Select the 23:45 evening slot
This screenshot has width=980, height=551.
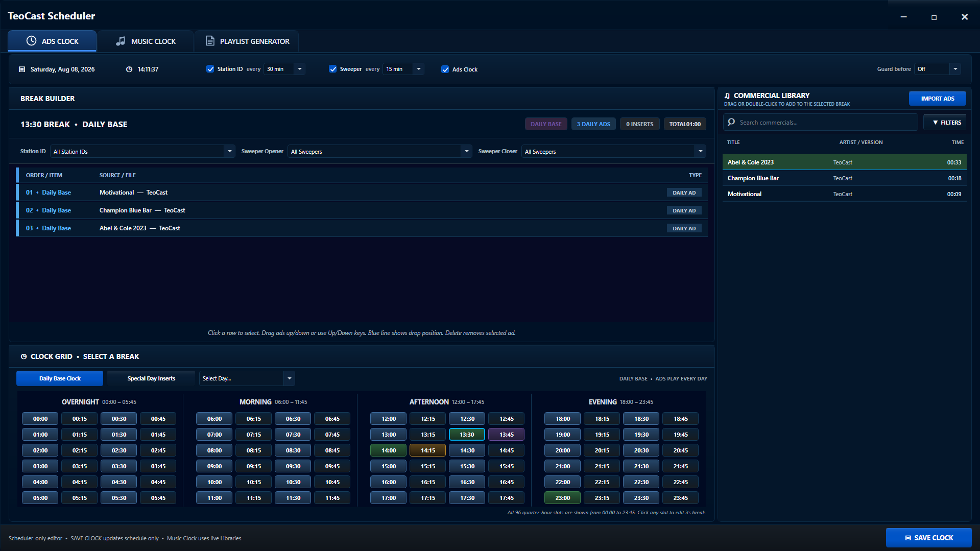[x=680, y=498]
